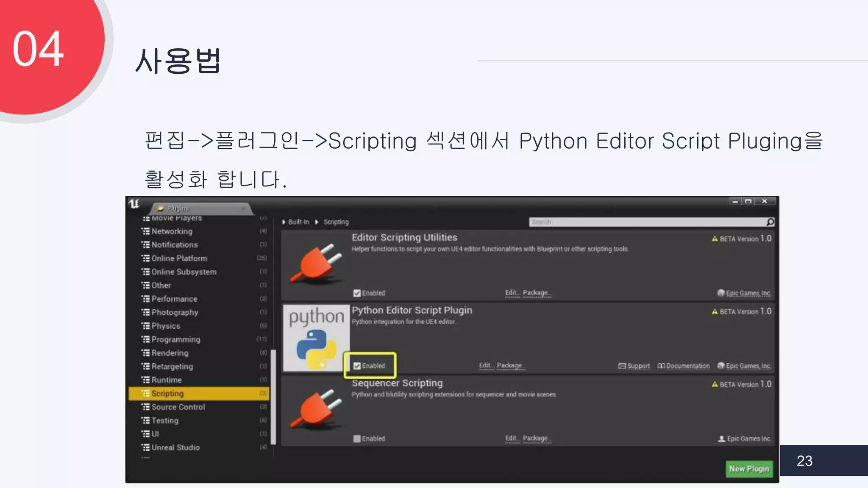This screenshot has height=488, width=868.
Task: Select the Testing category
Action: pyautogui.click(x=165, y=421)
